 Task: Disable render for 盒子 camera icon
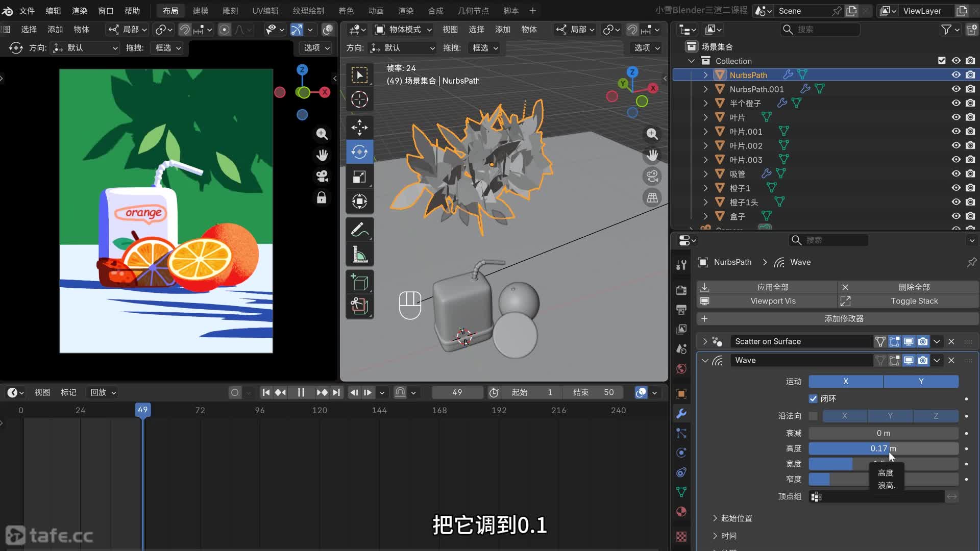[970, 216]
